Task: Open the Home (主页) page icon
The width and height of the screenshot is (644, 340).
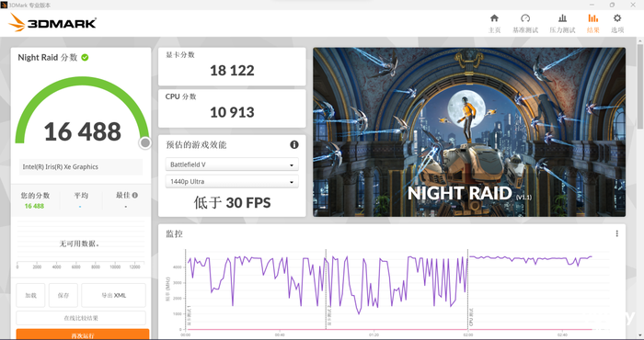Action: (495, 18)
